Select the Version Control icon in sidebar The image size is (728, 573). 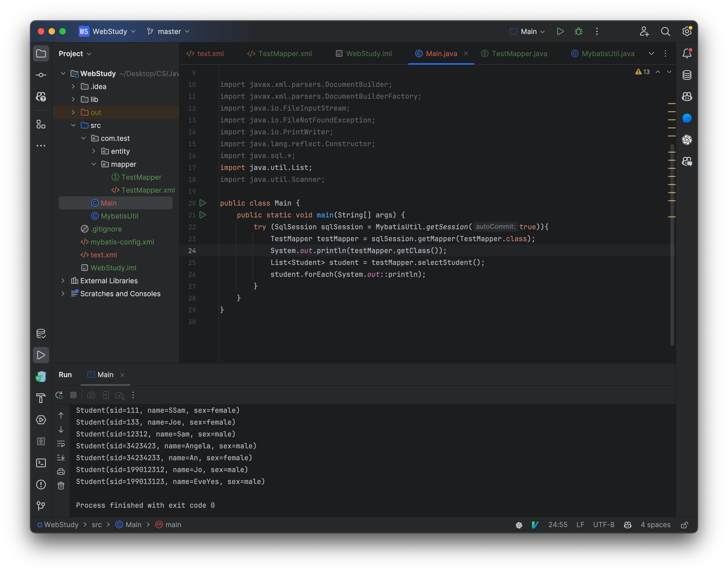point(41,505)
